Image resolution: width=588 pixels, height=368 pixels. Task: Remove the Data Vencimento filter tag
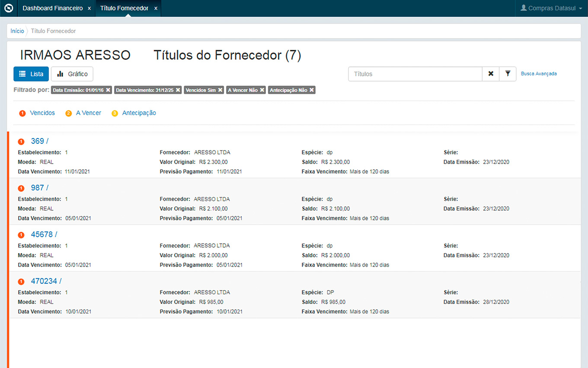point(178,90)
